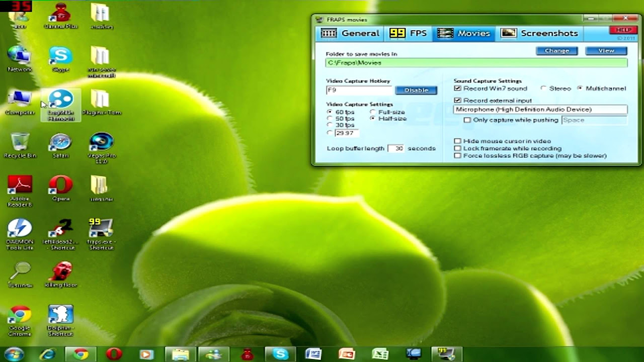Switch to the Screenshots tab in Fraps
644x362 pixels.
pyautogui.click(x=539, y=33)
